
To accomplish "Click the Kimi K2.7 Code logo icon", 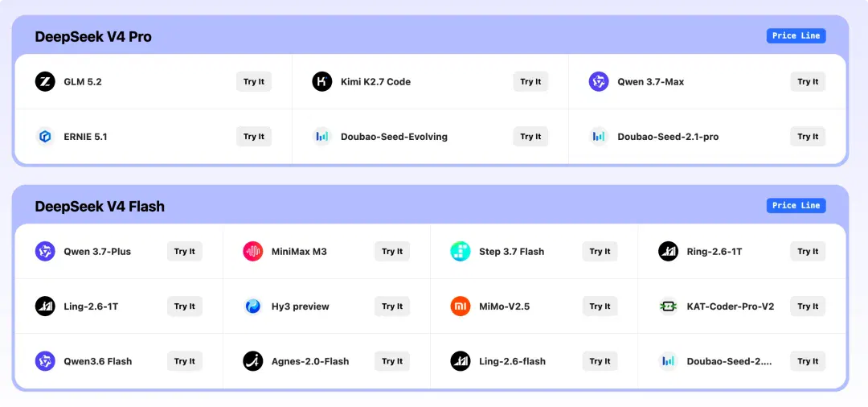I will [x=322, y=81].
